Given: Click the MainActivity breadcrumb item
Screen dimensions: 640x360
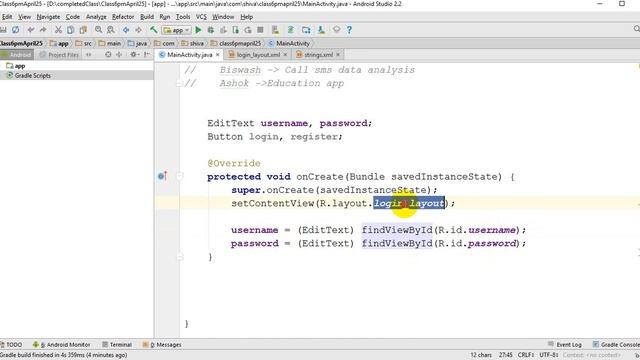Looking at the screenshot, I should 289,43.
